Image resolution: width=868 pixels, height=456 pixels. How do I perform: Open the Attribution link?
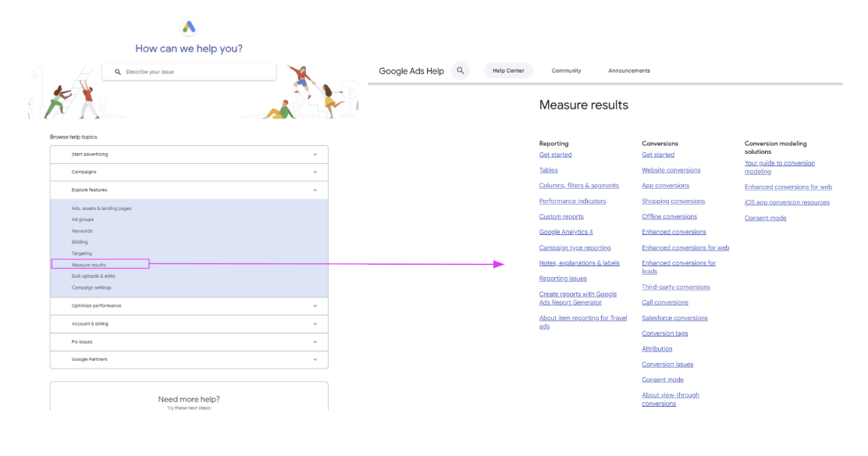pos(657,349)
